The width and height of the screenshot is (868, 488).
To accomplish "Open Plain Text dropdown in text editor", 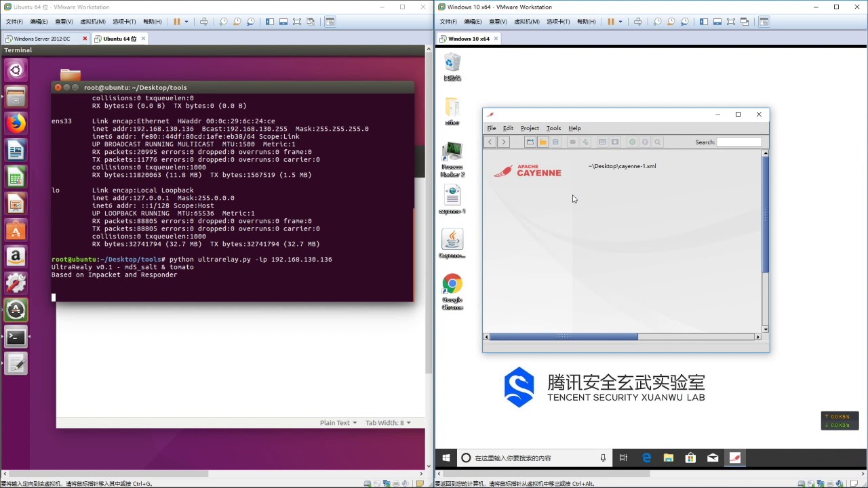I will click(x=338, y=423).
